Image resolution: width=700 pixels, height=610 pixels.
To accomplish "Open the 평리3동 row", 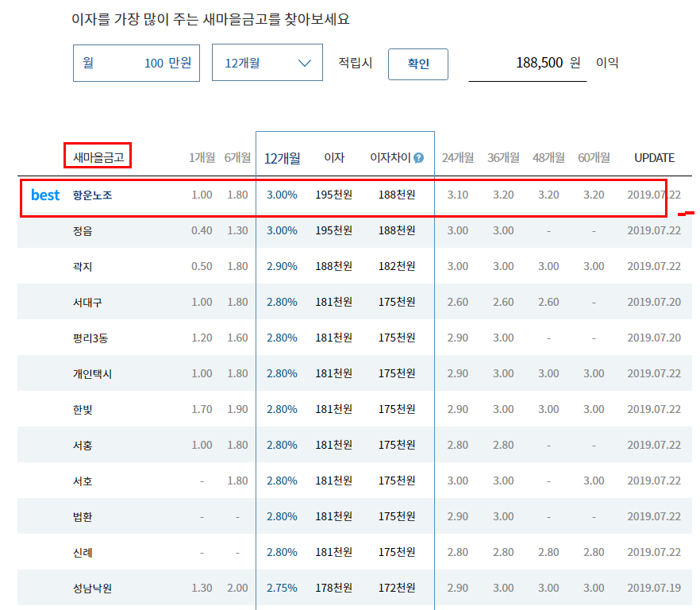I will (x=355, y=338).
